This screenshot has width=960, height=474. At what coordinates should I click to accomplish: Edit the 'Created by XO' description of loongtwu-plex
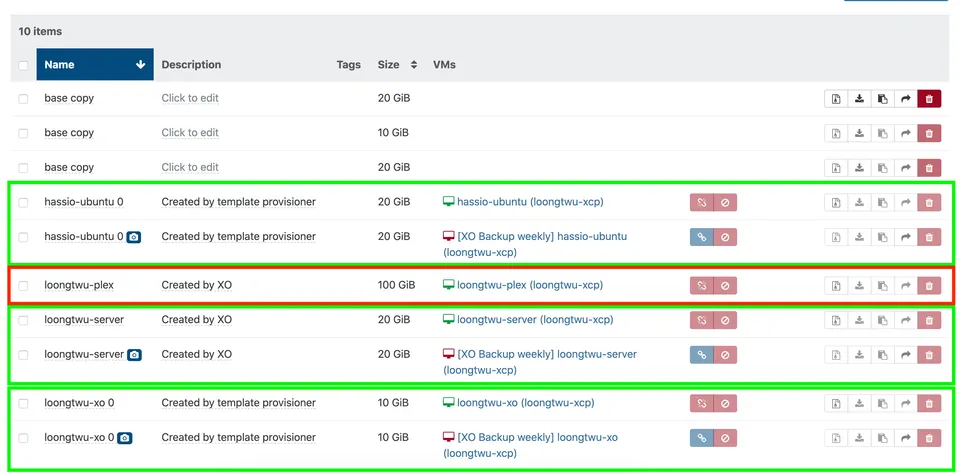[x=197, y=285]
